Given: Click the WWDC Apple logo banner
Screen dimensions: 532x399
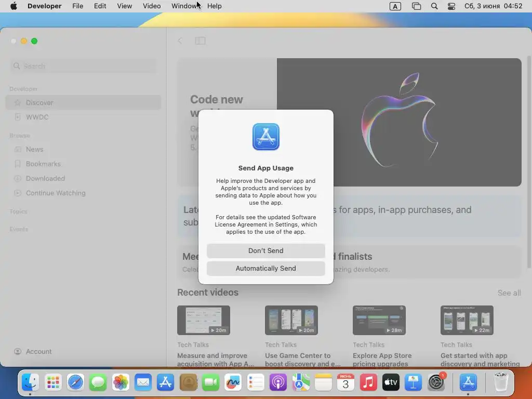Looking at the screenshot, I should [x=399, y=122].
